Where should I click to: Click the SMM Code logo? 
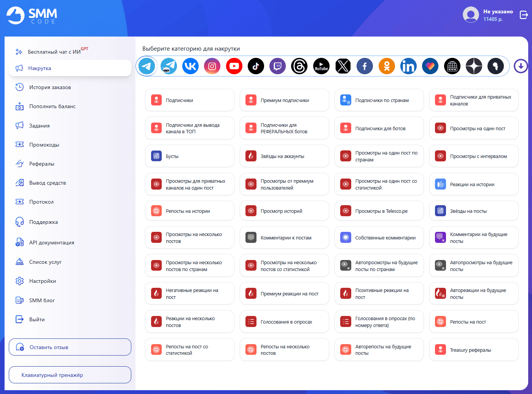[x=32, y=15]
